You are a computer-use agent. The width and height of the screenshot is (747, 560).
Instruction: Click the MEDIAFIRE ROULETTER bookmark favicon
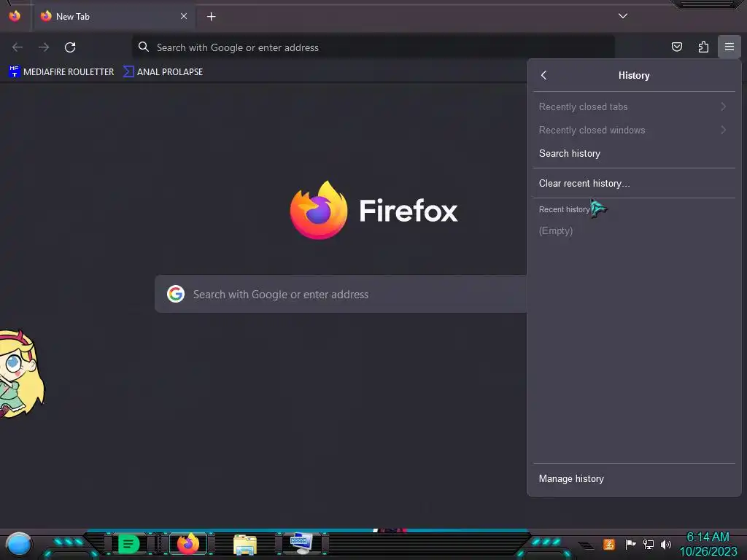[x=15, y=71]
